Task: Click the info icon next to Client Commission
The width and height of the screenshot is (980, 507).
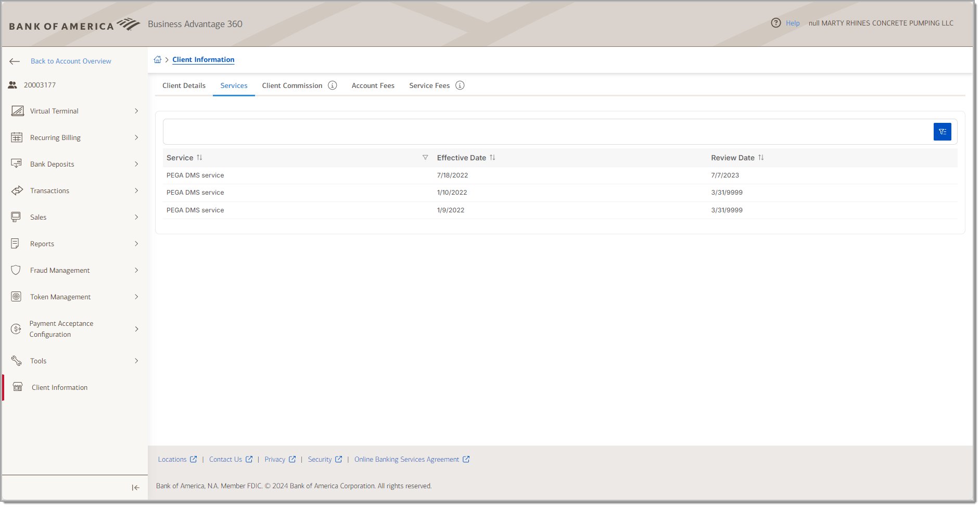Action: click(333, 85)
